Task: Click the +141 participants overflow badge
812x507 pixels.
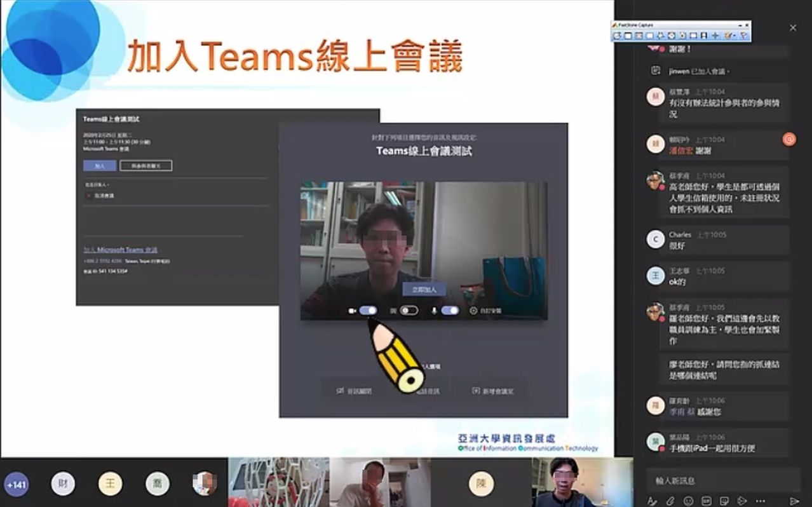Action: (17, 485)
